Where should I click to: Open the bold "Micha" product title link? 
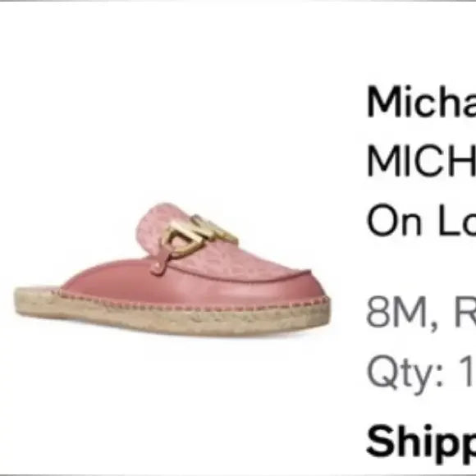(421, 102)
